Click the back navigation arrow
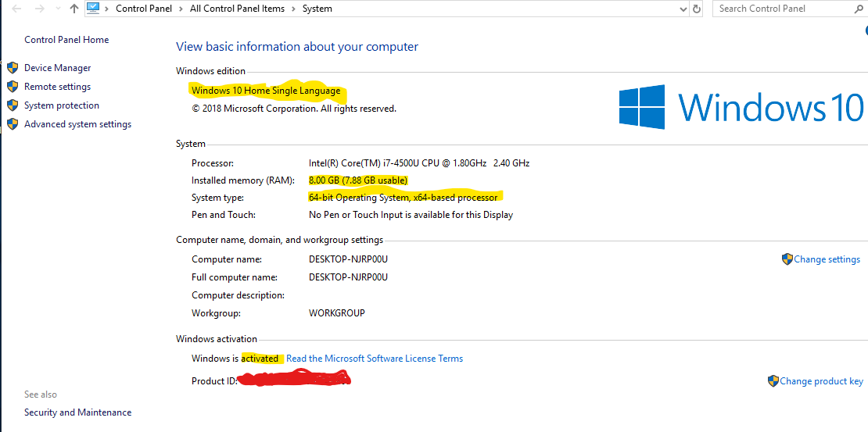The image size is (868, 432). click(x=16, y=9)
